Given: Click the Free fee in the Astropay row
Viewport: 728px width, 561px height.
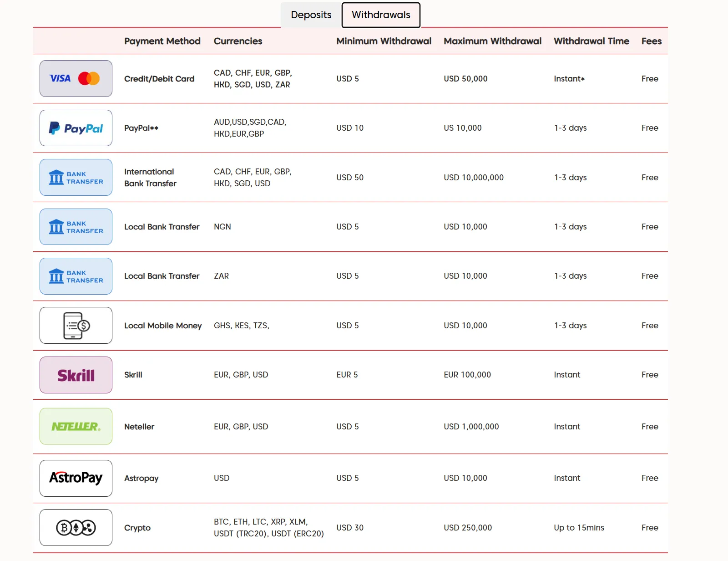Looking at the screenshot, I should (x=650, y=478).
